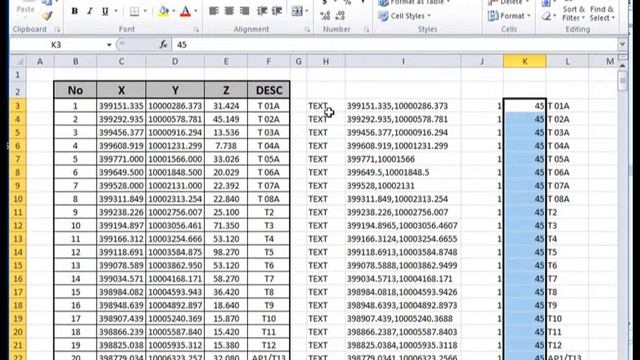The height and width of the screenshot is (360, 640).
Task: Click the Format Painter brush
Action: (47, 16)
